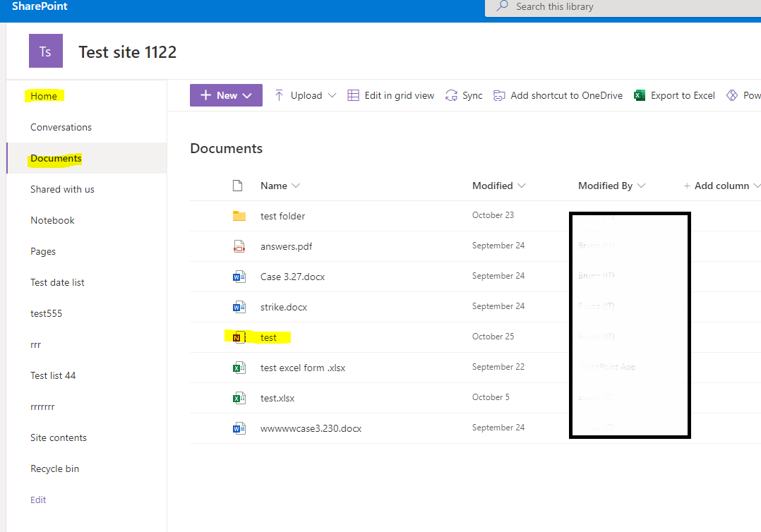
Task: Open Test list 44
Action: point(53,375)
